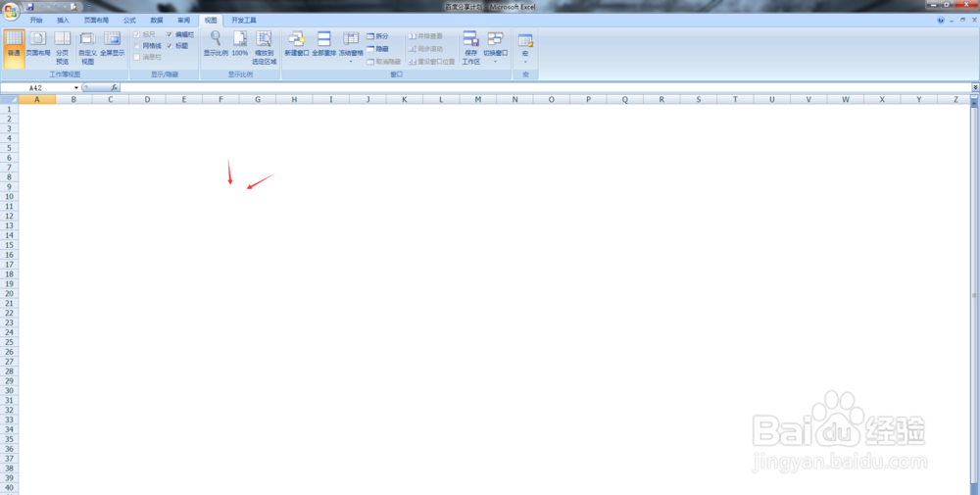980x495 pixels.
Task: Open the Excel help icon
Action: click(941, 20)
